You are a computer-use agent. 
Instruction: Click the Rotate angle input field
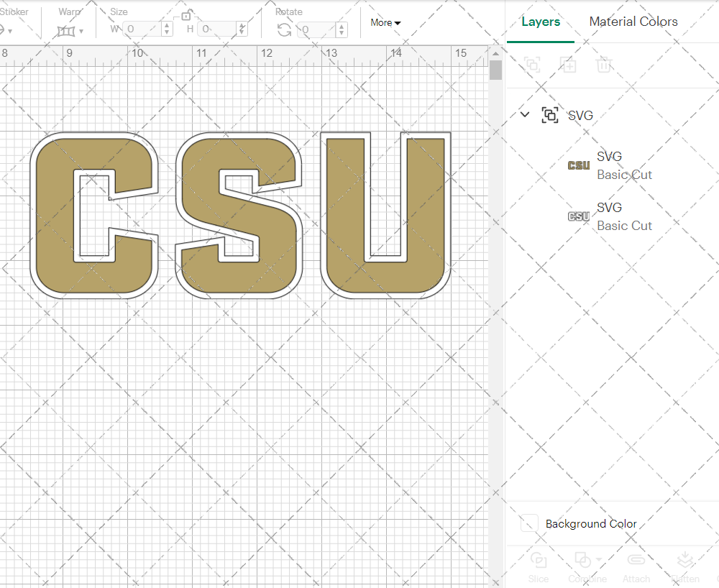click(316, 29)
